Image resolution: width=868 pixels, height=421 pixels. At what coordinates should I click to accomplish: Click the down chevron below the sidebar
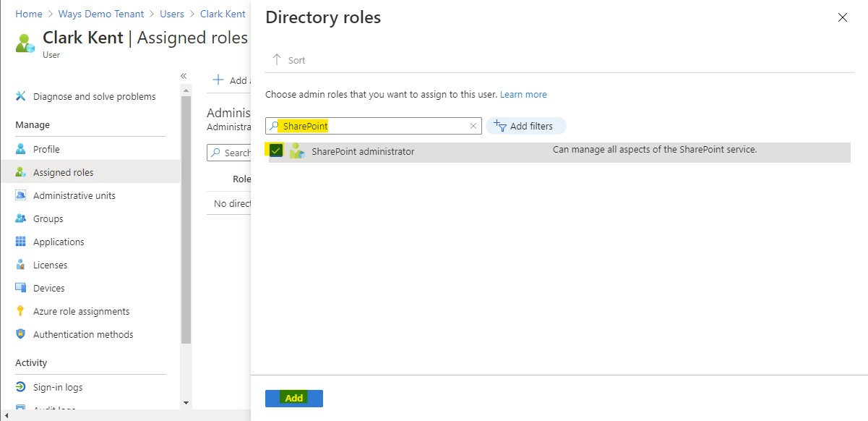(186, 403)
